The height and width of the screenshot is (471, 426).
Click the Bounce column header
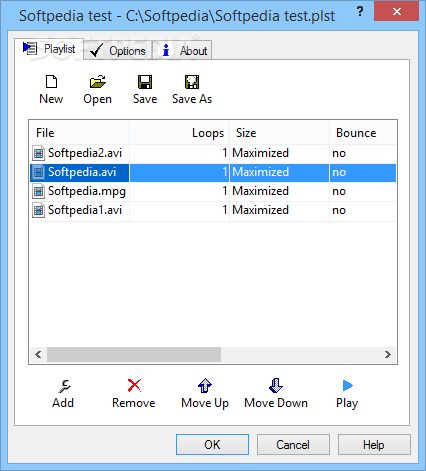coord(363,133)
